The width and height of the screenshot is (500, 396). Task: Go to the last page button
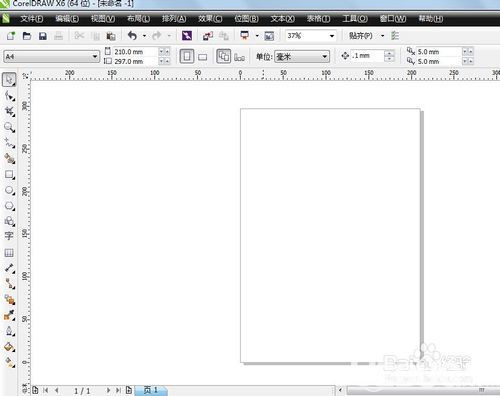118,390
